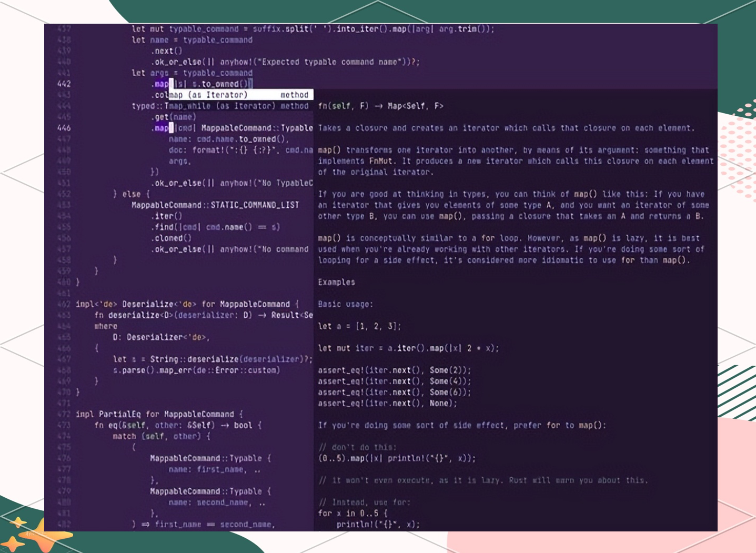Click the "impl PartialEq for MappableCommand {" line
The height and width of the screenshot is (553, 756).
159,414
